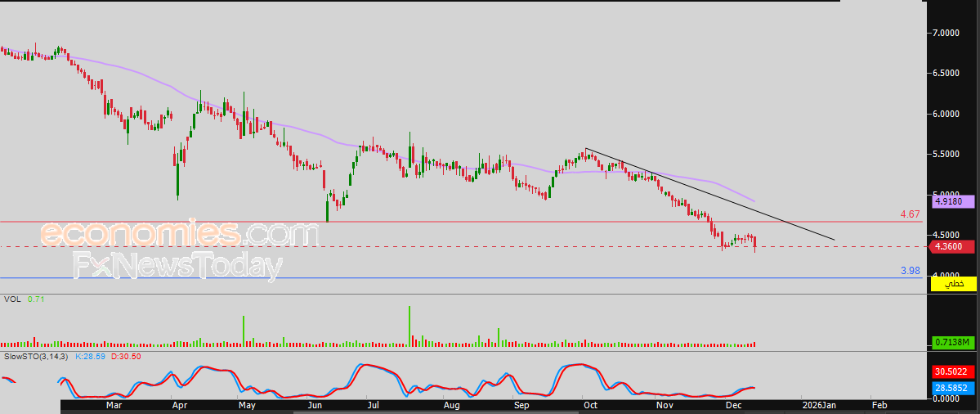Click the Oct marker on time axis
This screenshot has width=980, height=414.
[x=589, y=405]
